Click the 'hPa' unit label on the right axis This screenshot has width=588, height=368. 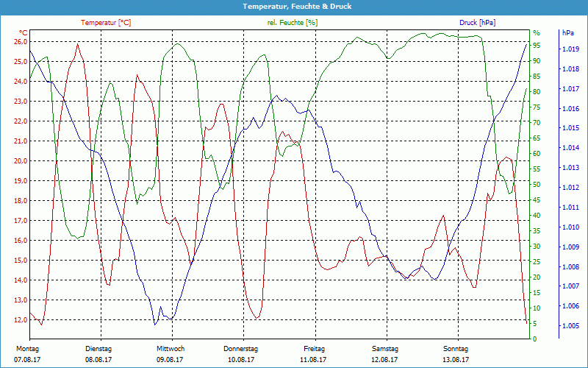click(567, 33)
